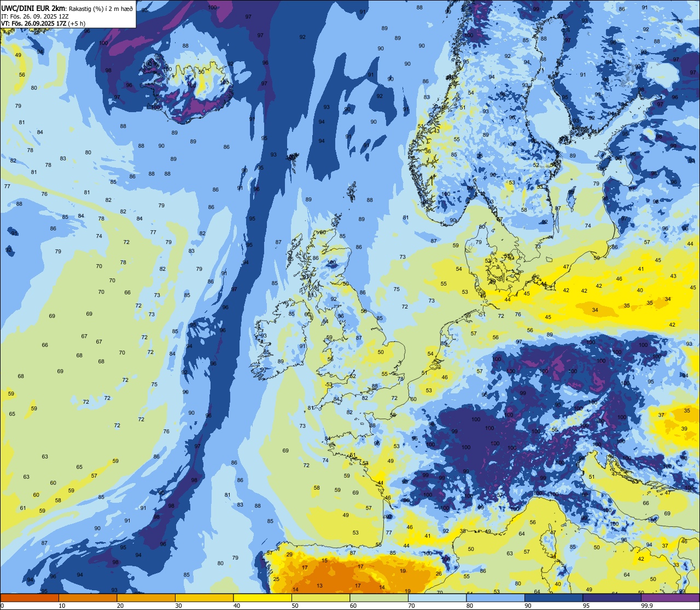Click the 95–99.9% navy legend swatch

tap(612, 597)
